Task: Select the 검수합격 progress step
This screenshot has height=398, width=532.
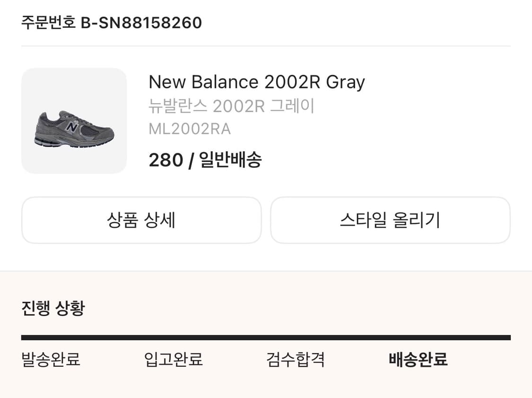Action: 296,359
